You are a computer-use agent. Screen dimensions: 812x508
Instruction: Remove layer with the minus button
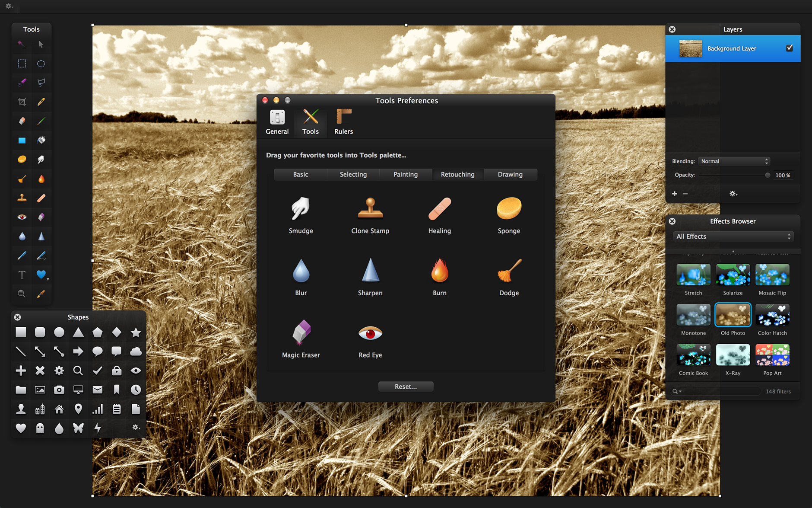(685, 194)
